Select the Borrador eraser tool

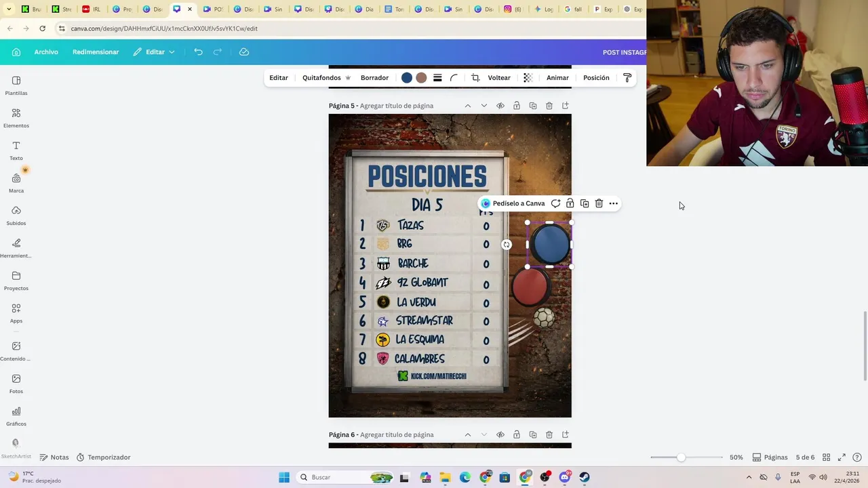tap(374, 78)
